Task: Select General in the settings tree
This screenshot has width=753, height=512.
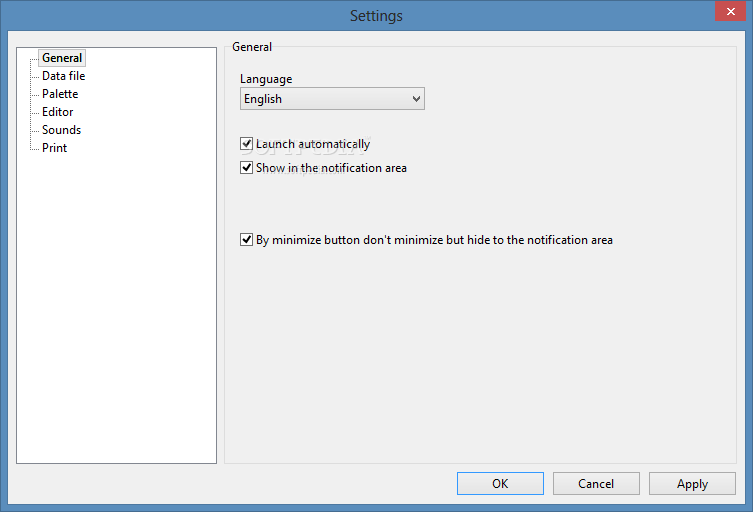Action: [x=62, y=58]
